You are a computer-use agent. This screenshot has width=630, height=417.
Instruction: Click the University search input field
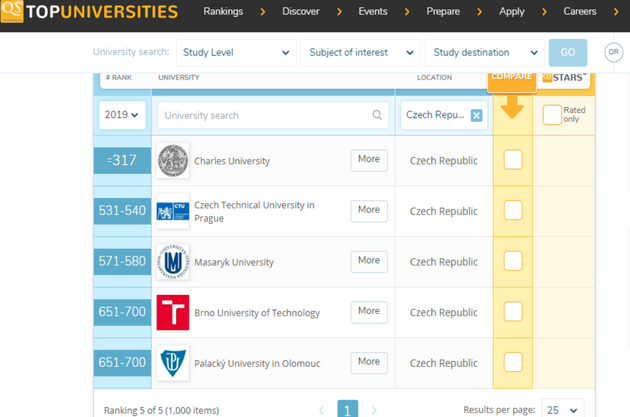[x=265, y=115]
